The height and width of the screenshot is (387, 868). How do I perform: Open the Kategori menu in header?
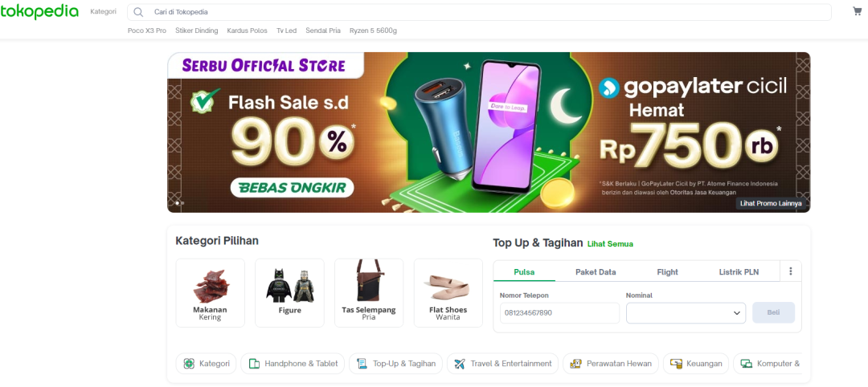click(104, 11)
